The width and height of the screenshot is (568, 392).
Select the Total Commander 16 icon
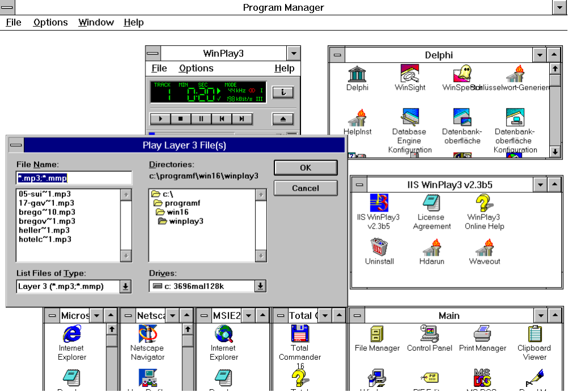click(300, 334)
